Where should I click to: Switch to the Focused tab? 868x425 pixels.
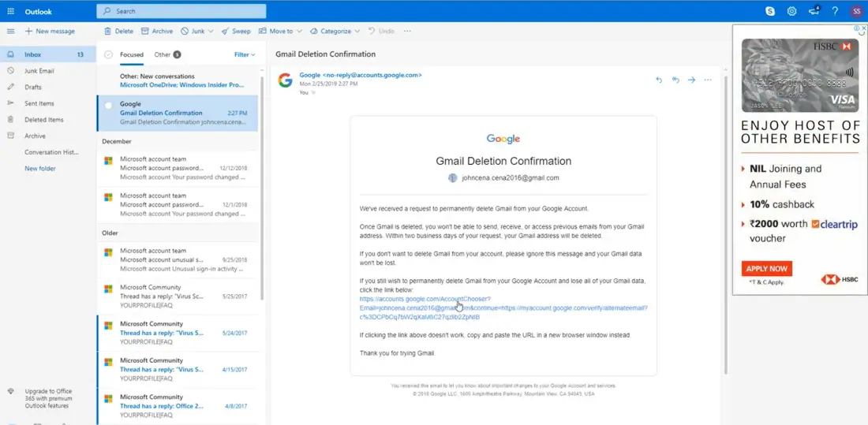click(x=132, y=54)
